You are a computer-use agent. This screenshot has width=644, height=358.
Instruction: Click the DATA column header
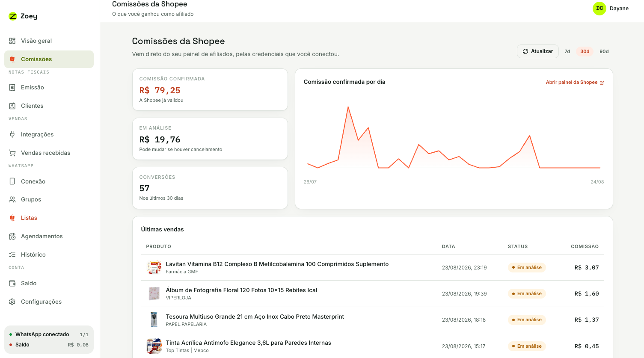pyautogui.click(x=448, y=247)
